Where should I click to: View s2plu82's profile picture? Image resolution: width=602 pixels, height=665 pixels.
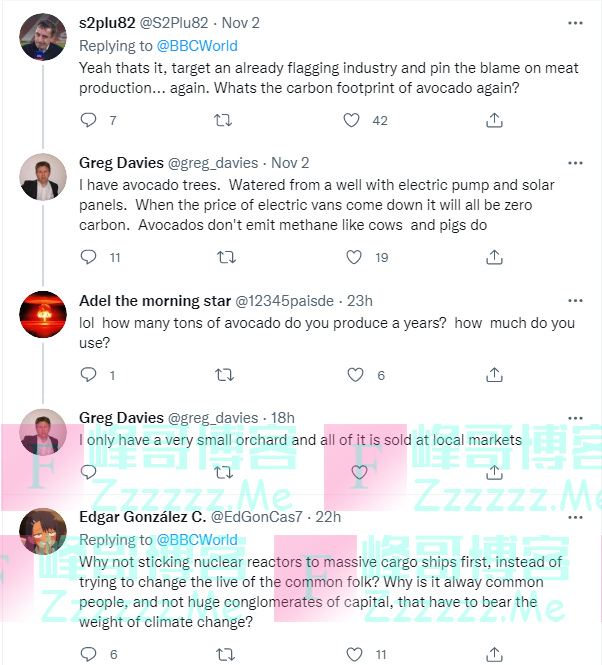click(x=43, y=39)
